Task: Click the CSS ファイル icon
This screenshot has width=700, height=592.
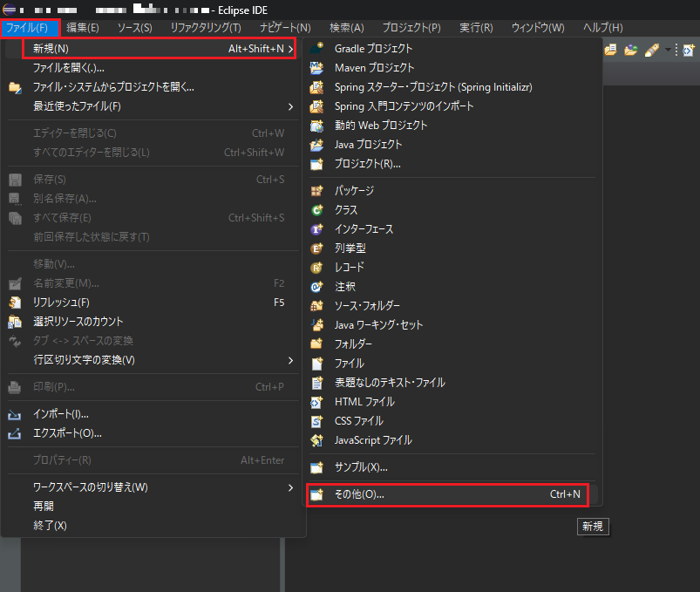Action: [x=316, y=421]
